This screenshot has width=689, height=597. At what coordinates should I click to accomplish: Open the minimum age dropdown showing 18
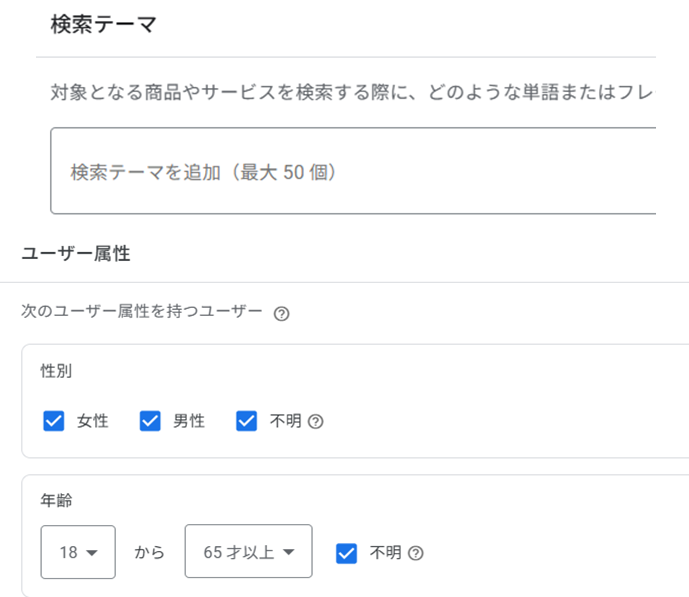(78, 552)
